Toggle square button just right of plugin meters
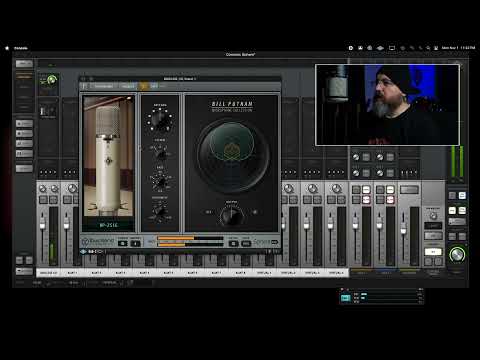 (x=233, y=244)
